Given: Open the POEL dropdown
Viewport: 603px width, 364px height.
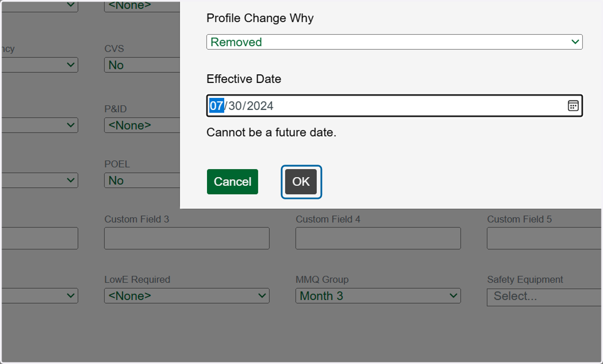Looking at the screenshot, I should click(x=142, y=181).
